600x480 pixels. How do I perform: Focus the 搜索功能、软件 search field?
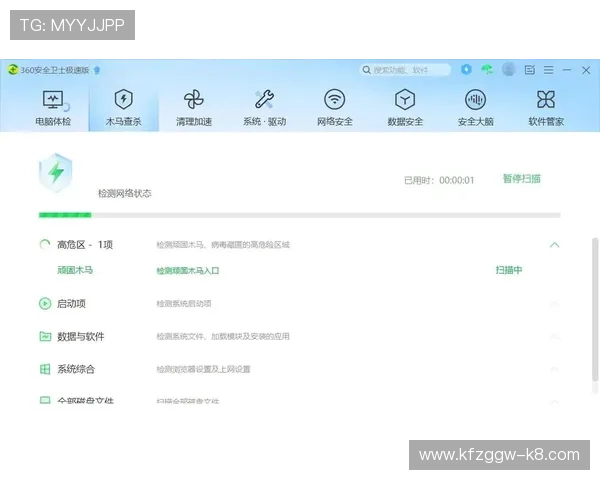pos(406,70)
